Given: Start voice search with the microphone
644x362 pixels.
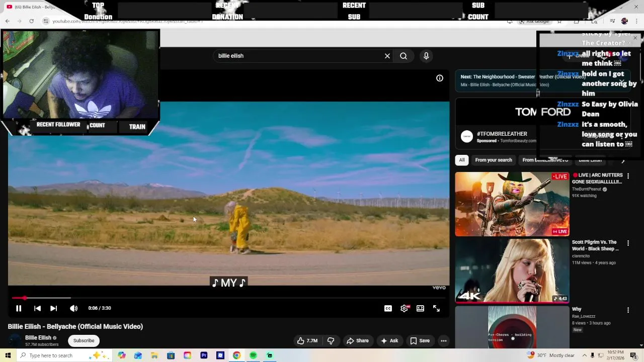Looking at the screenshot, I should (426, 56).
